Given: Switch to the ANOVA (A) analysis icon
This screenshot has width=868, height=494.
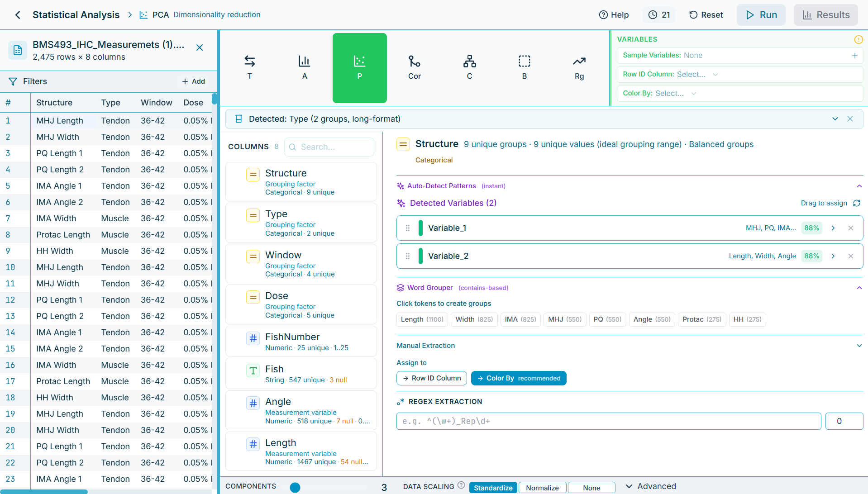Looking at the screenshot, I should (x=304, y=67).
